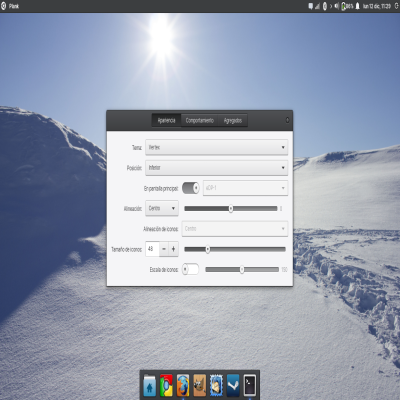Open the messaging indicator in the tray
The height and width of the screenshot is (400, 400).
[311, 6]
